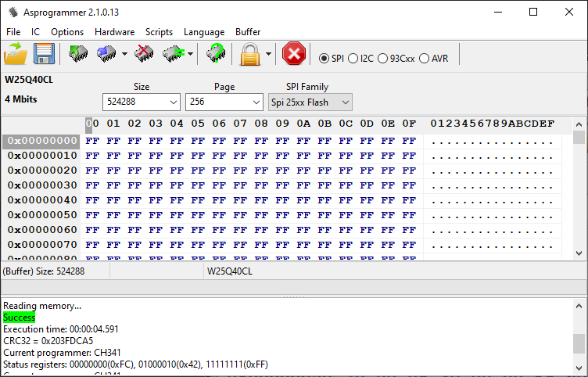Click first FF byte in row 0x00000000
Image resolution: width=588 pixels, height=377 pixels.
(92, 141)
